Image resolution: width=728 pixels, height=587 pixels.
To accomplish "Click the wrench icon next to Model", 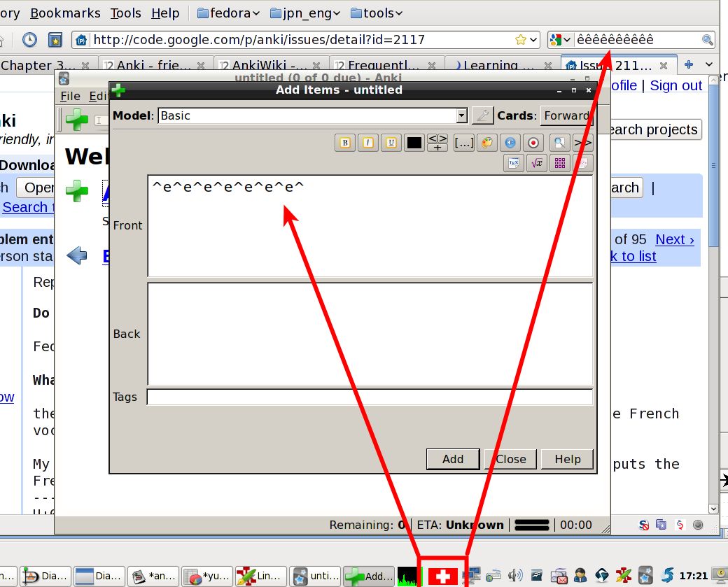I will (x=482, y=115).
